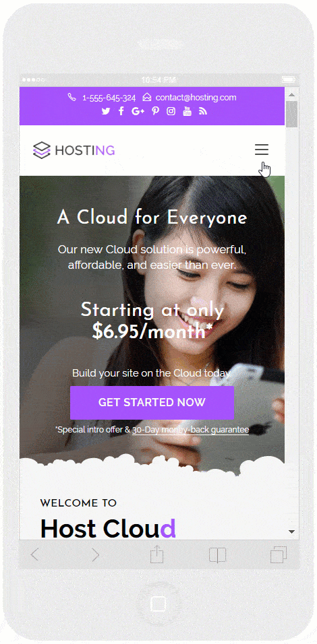Click the scrollbar up arrow

292,95
